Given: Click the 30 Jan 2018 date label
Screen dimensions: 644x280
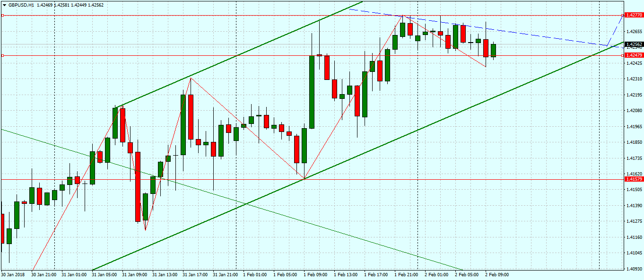Looking at the screenshot, I should (13, 274).
